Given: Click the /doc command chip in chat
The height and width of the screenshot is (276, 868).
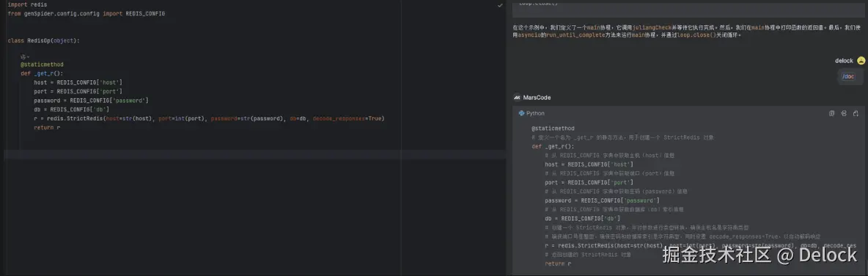Looking at the screenshot, I should coord(848,76).
